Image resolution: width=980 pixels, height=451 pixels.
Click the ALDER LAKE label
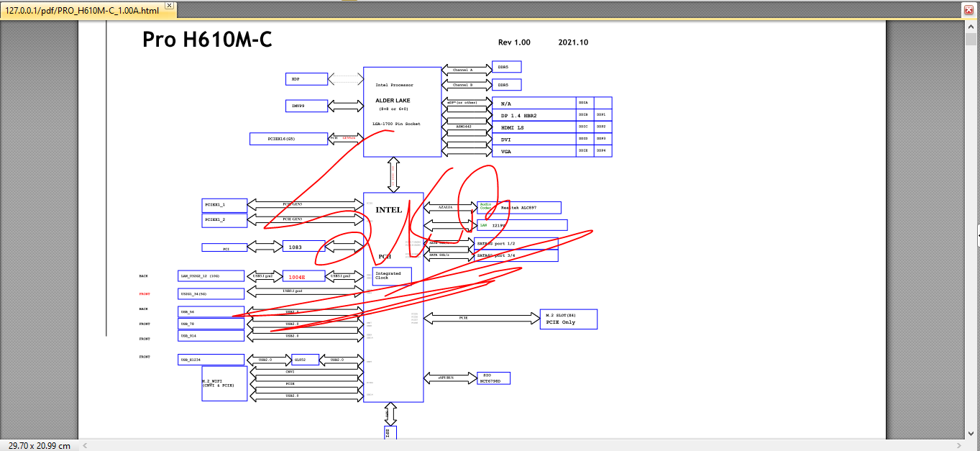(393, 101)
